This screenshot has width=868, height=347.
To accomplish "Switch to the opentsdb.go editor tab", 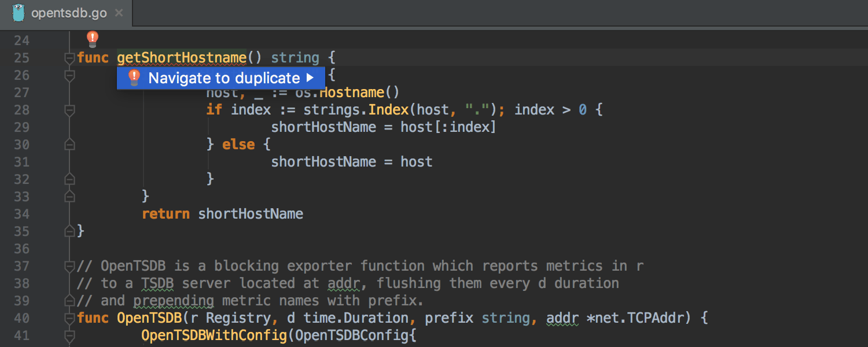I will pyautogui.click(x=68, y=13).
